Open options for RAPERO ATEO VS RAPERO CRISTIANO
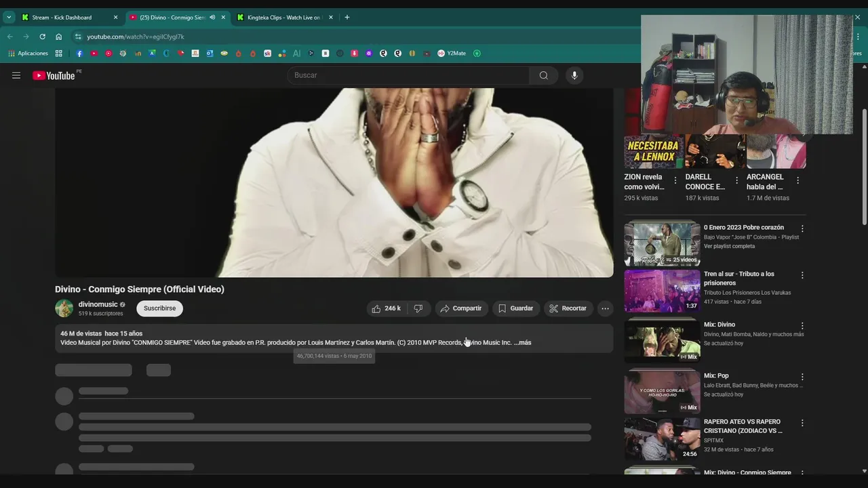 click(x=802, y=423)
